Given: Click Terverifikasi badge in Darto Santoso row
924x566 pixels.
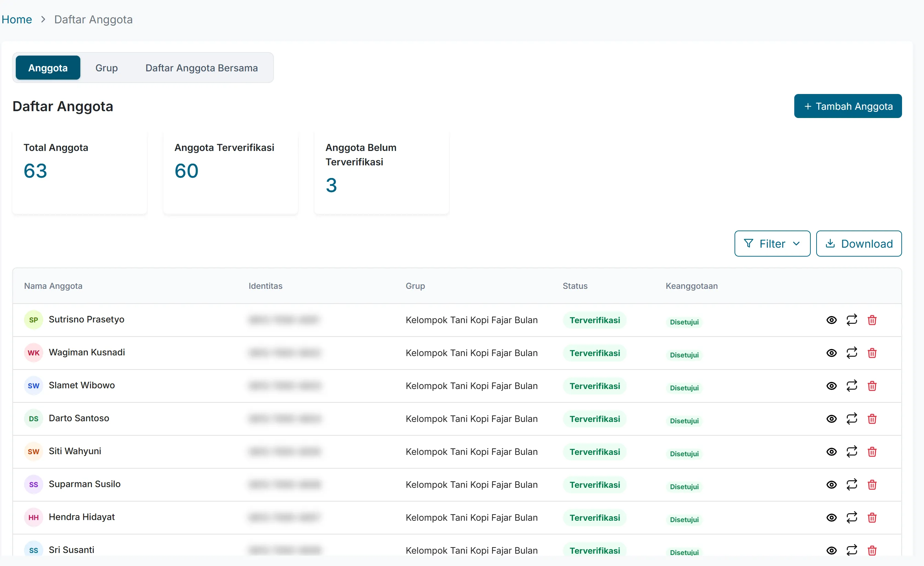Looking at the screenshot, I should point(595,419).
